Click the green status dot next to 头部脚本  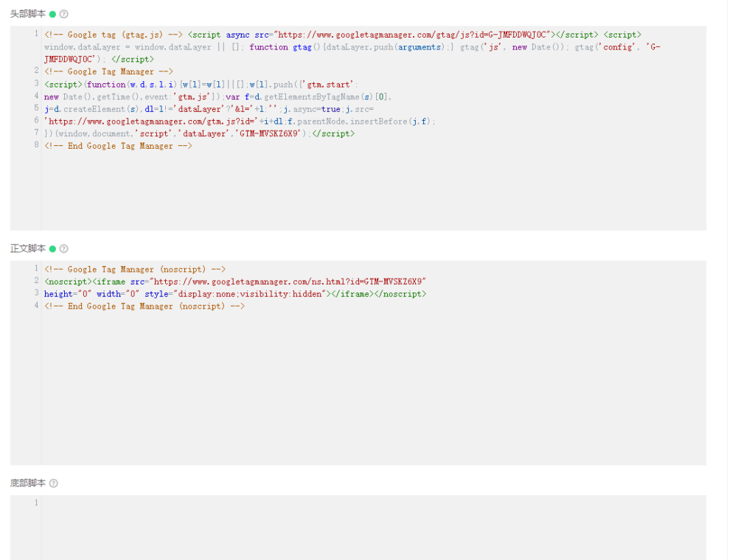pos(53,14)
